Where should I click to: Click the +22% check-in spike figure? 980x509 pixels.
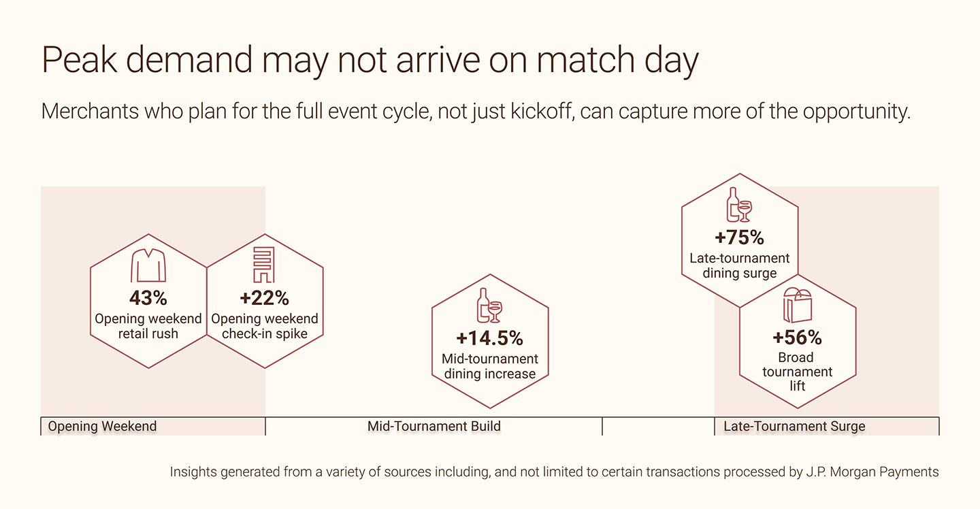pyautogui.click(x=264, y=298)
